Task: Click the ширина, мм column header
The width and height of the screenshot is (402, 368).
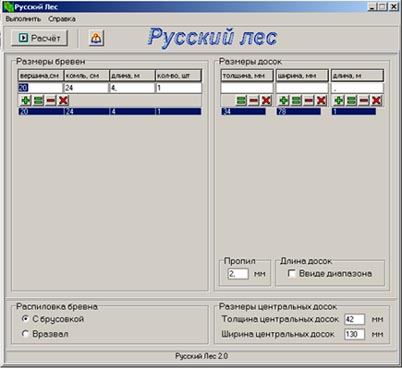Action: coord(302,76)
